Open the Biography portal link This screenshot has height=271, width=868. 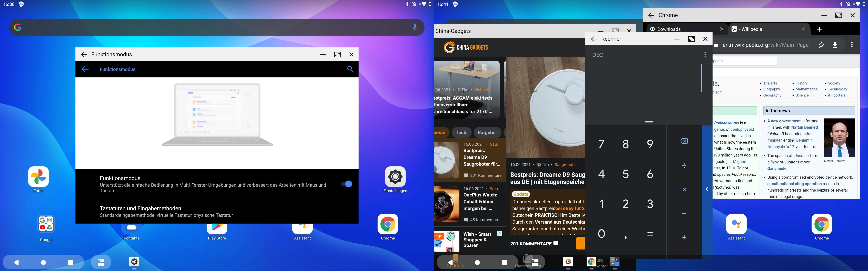click(x=771, y=89)
